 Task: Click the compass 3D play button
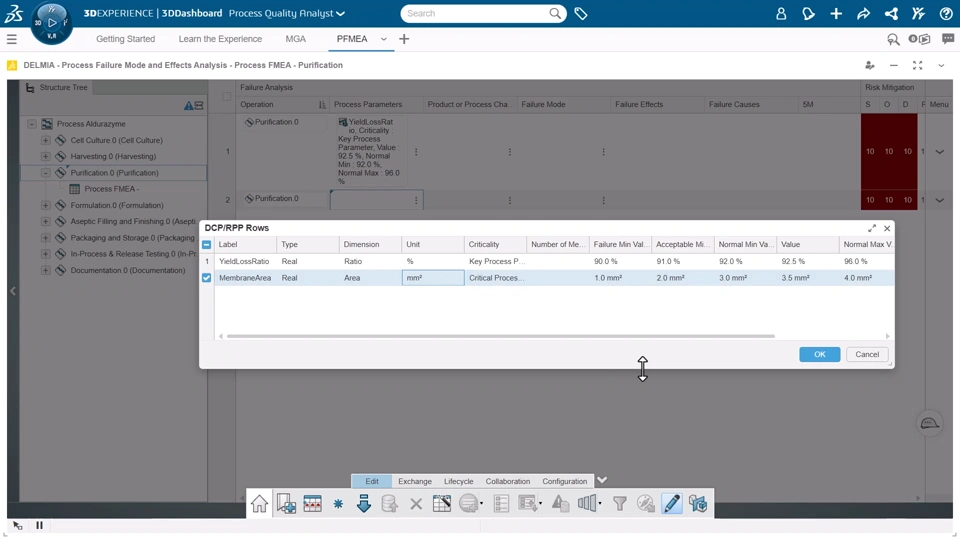pos(52,22)
